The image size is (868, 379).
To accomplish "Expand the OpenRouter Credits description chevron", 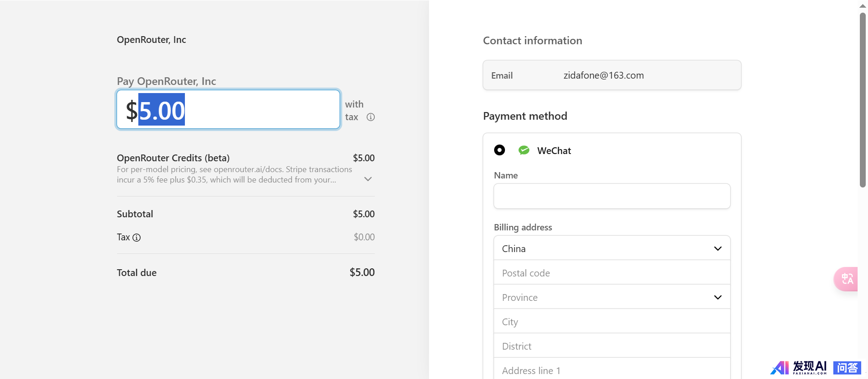I will point(368,179).
